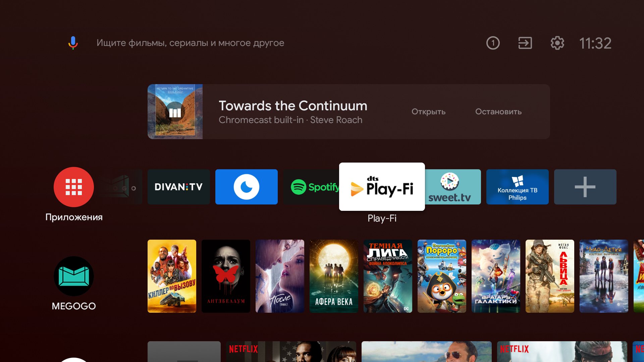The height and width of the screenshot is (362, 644).
Task: Launch the blue crescent moon app
Action: pos(247,187)
